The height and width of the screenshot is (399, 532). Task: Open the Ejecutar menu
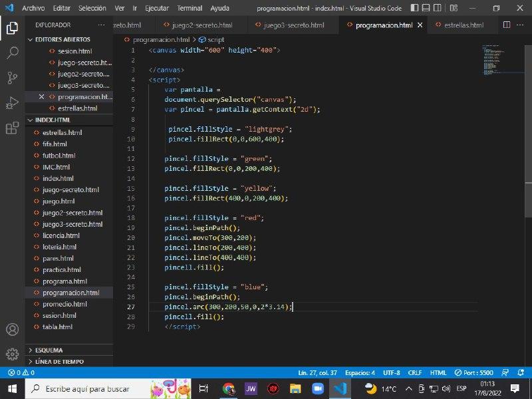157,8
